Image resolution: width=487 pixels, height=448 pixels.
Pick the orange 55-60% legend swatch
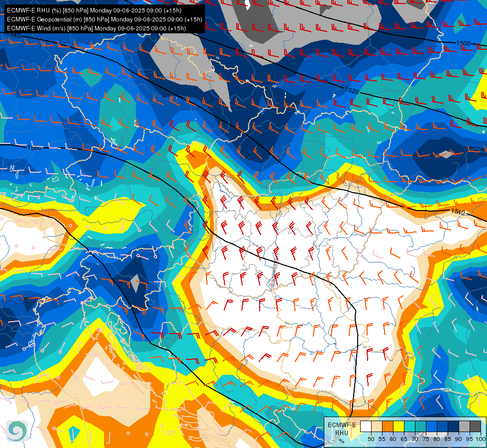pyautogui.click(x=388, y=427)
